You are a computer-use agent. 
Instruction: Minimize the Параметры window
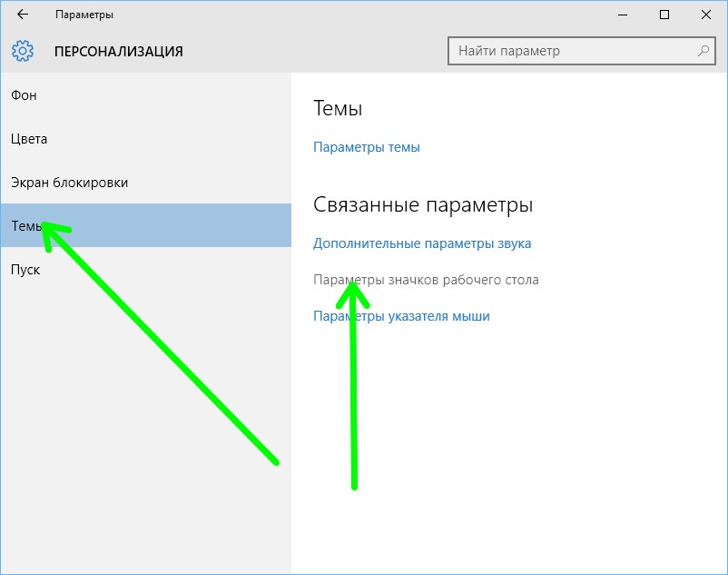pos(623,15)
